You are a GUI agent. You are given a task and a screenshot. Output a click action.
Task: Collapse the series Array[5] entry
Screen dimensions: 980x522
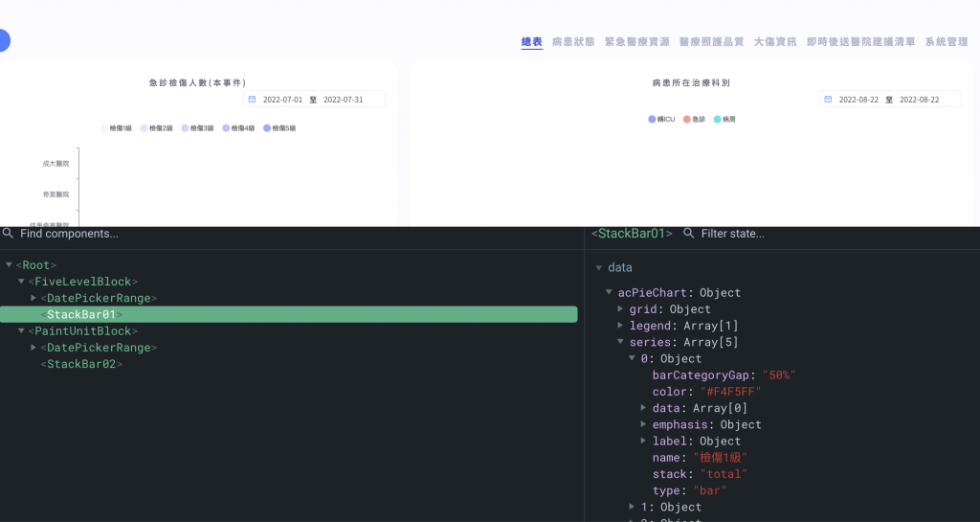pyautogui.click(x=620, y=342)
